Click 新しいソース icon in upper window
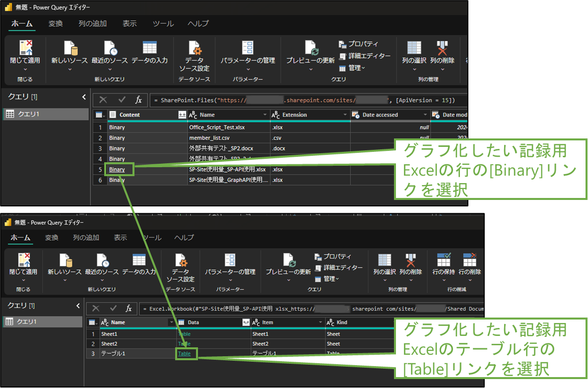 (70, 48)
